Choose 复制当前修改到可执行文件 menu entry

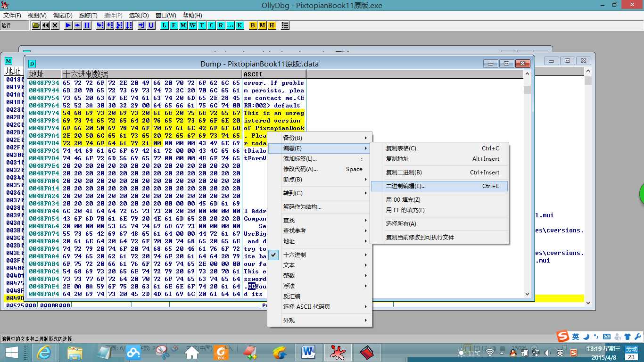[x=439, y=238]
